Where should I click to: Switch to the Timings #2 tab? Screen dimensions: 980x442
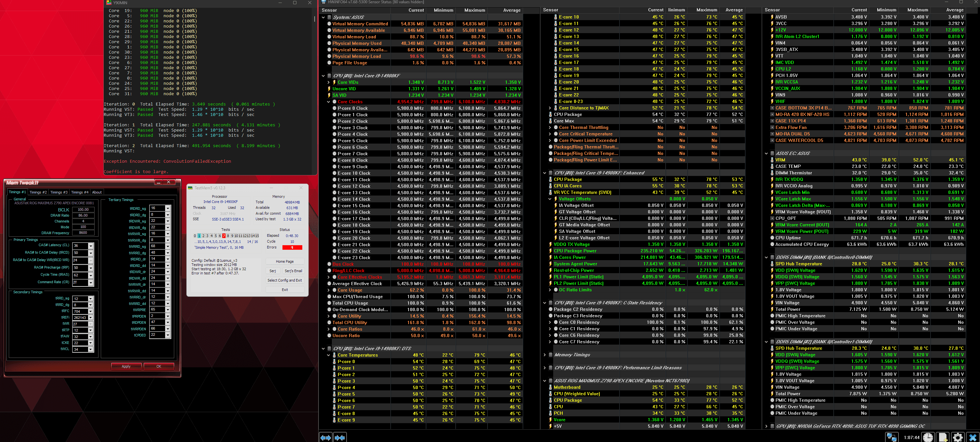[38, 192]
